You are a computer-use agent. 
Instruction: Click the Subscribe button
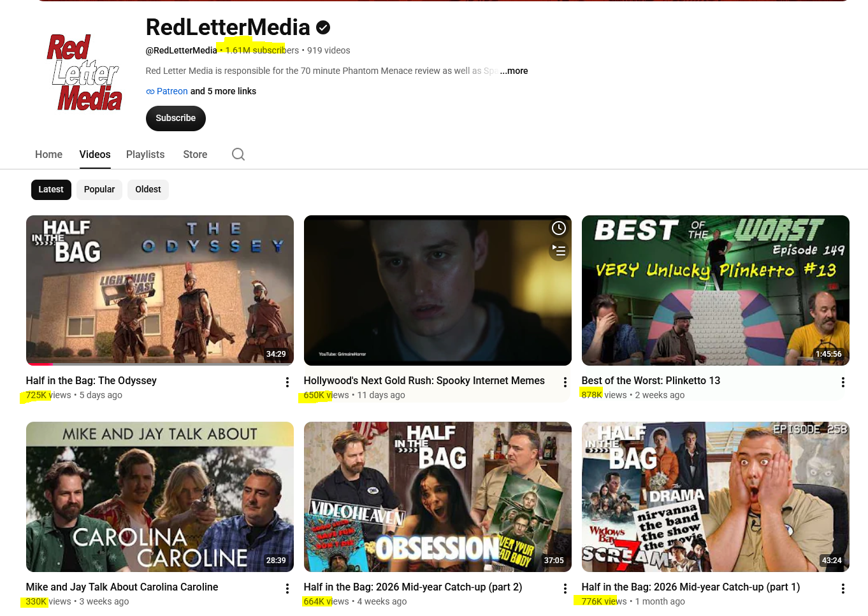[x=176, y=118]
